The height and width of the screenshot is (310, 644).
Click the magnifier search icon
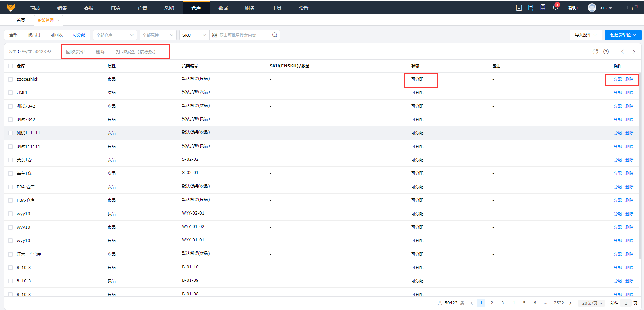click(275, 35)
